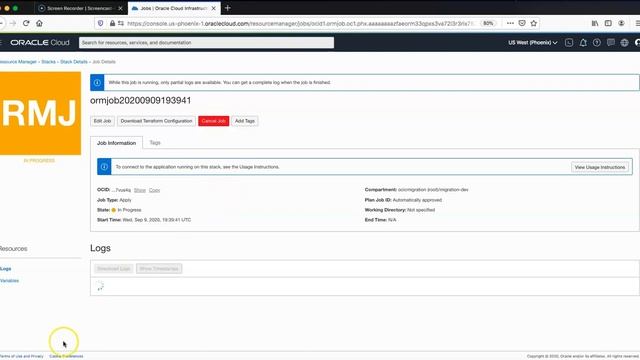The image size is (640, 360).
Task: Click the Show Timestamps button
Action: point(159,269)
